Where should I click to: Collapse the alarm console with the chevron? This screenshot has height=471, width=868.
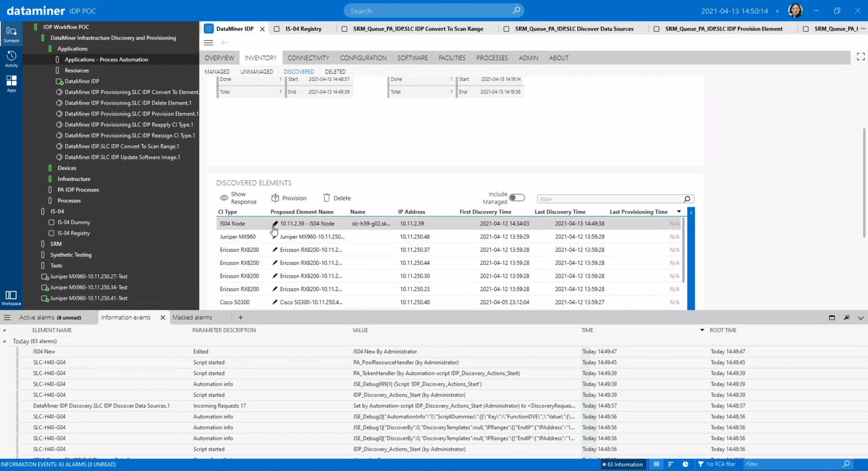861,317
